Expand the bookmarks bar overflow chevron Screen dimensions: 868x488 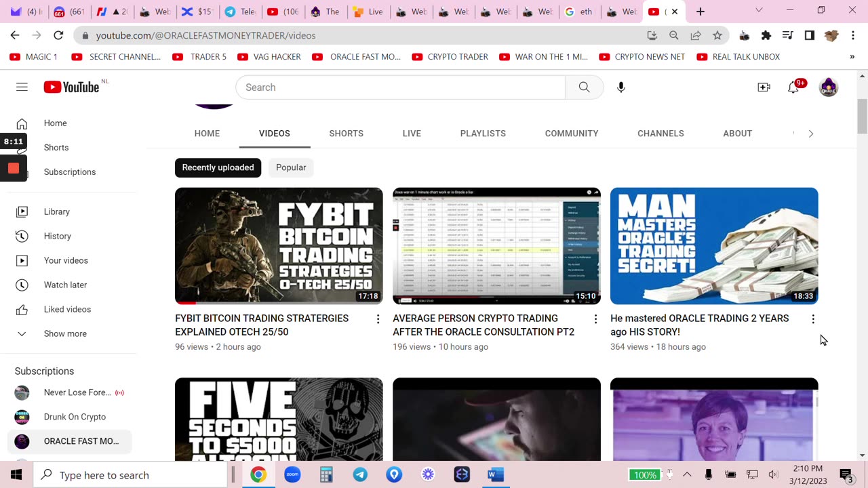pyautogui.click(x=852, y=57)
